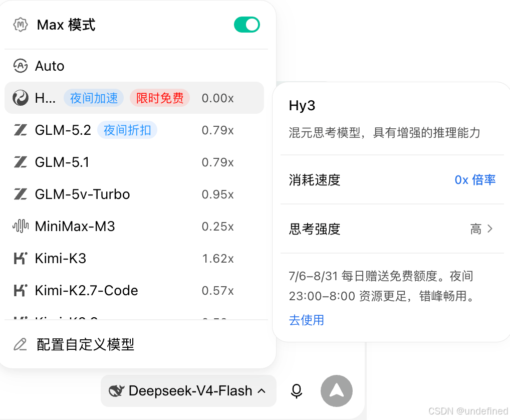The height and width of the screenshot is (420, 510).
Task: Click the 0.79x rate beside GLM-5.1
Action: point(217,162)
